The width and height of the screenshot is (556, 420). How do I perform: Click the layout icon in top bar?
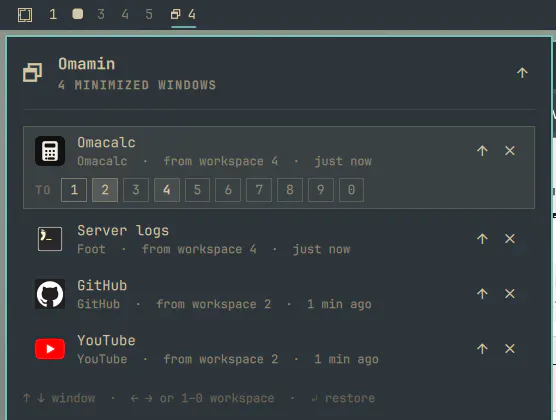tap(25, 15)
